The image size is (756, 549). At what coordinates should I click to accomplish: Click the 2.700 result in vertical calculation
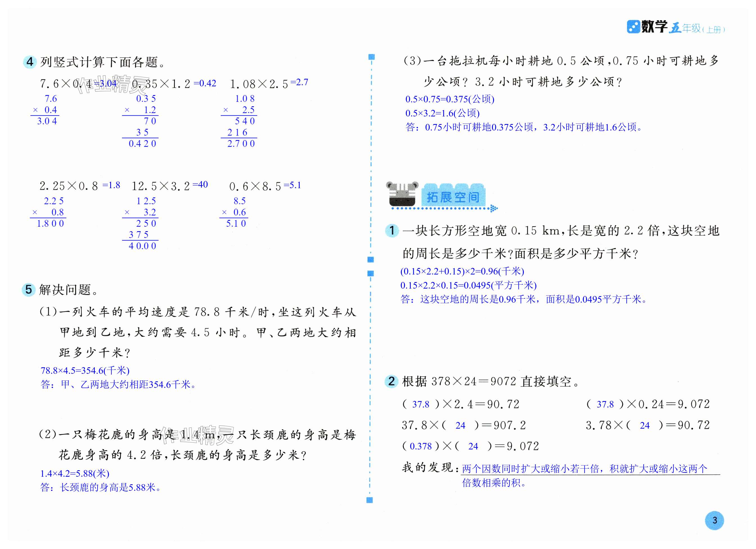tap(241, 144)
